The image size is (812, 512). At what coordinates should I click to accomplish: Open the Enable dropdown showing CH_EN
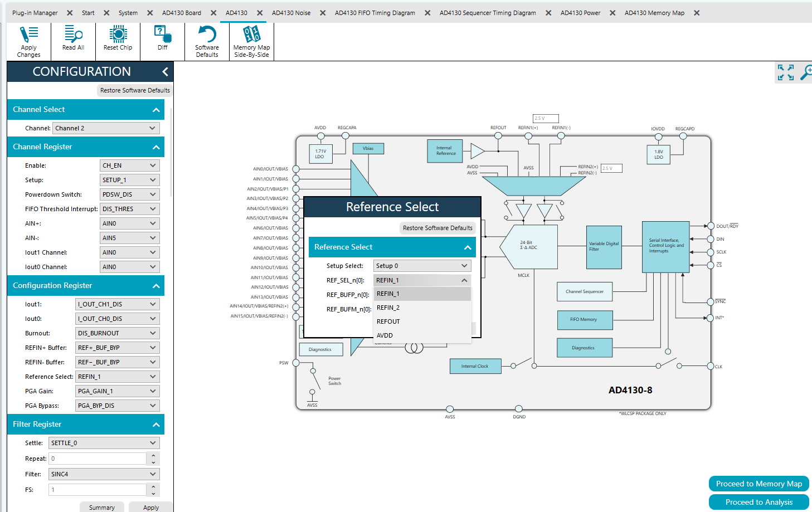tap(130, 165)
